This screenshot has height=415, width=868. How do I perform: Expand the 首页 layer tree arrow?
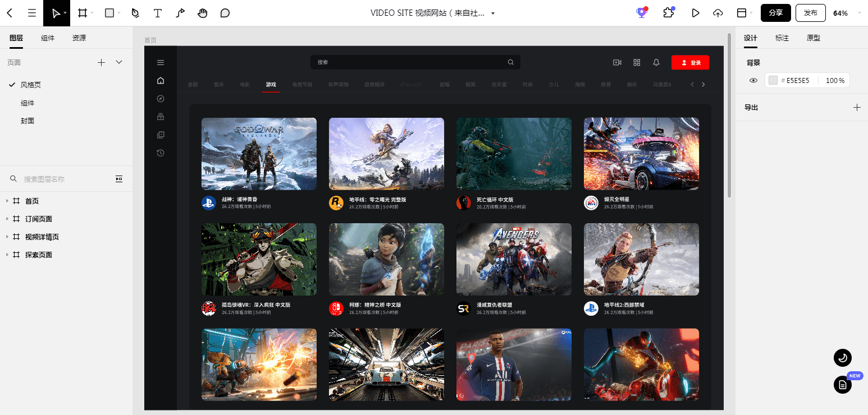(7, 201)
